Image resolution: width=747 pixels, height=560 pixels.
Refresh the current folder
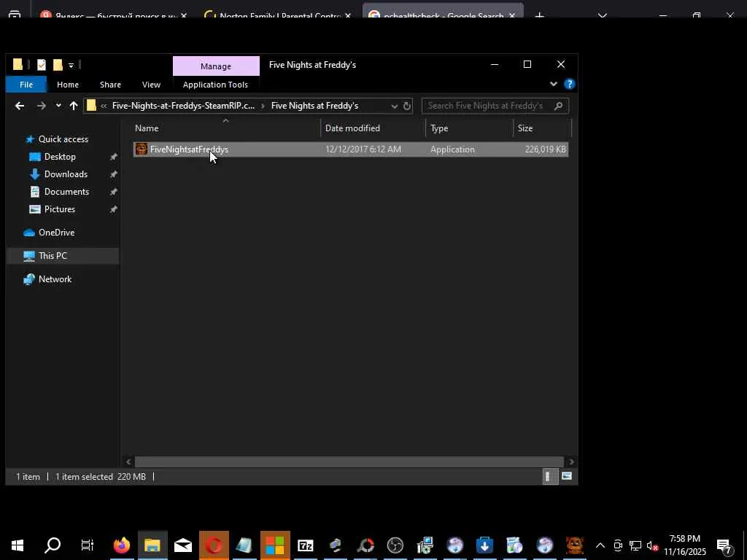pos(407,106)
